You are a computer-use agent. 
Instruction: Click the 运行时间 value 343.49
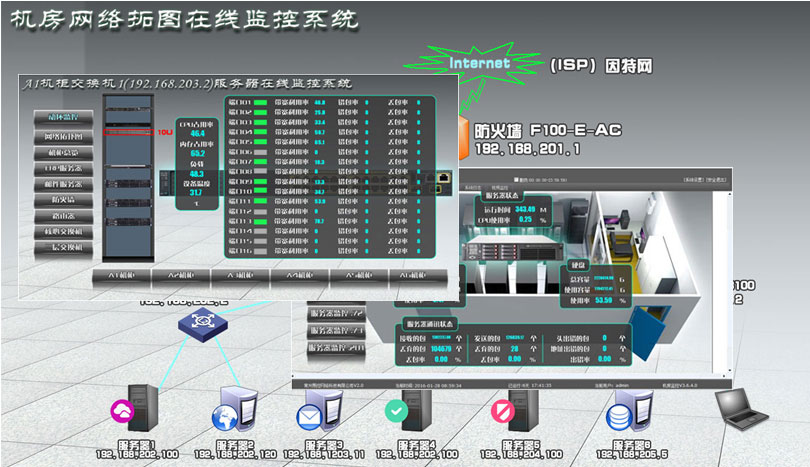click(525, 209)
